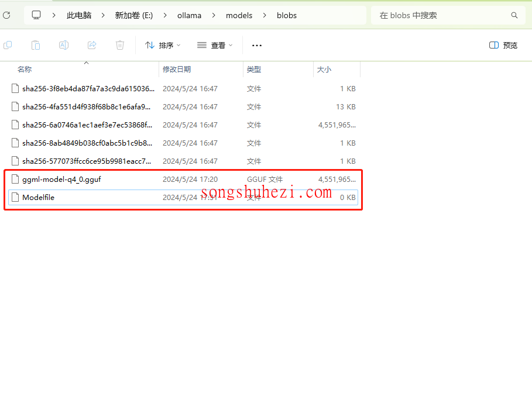Click file icon of sha256-8ab4849b038cf0abc5b1c9b8
Viewport: 532px width, 393px height.
15,143
